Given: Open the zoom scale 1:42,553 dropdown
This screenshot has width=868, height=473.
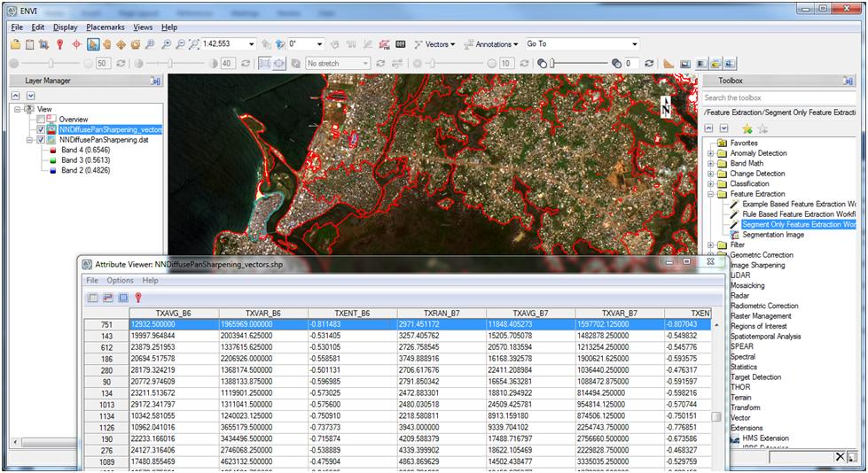Looking at the screenshot, I should (252, 44).
